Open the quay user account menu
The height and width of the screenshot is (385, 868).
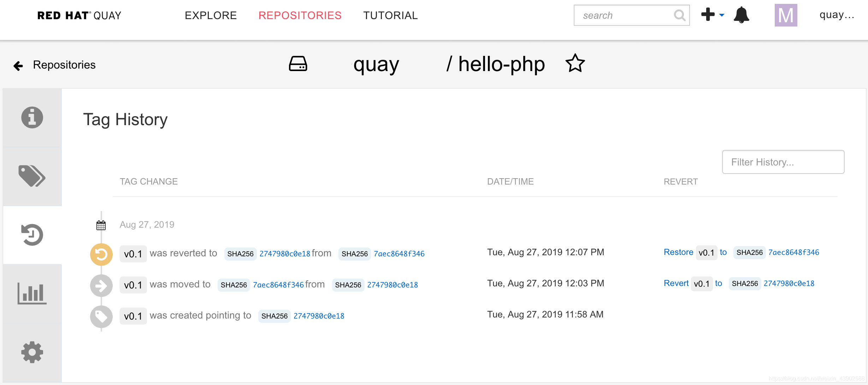coord(836,15)
